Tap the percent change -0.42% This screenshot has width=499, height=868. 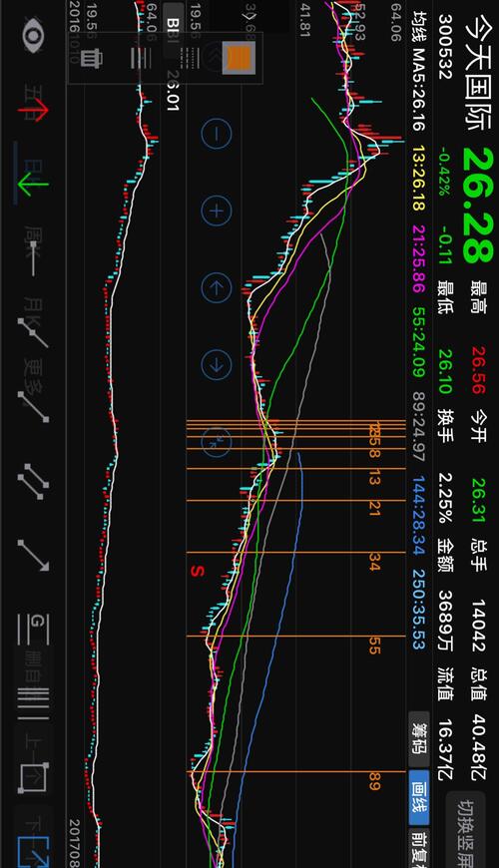445,171
